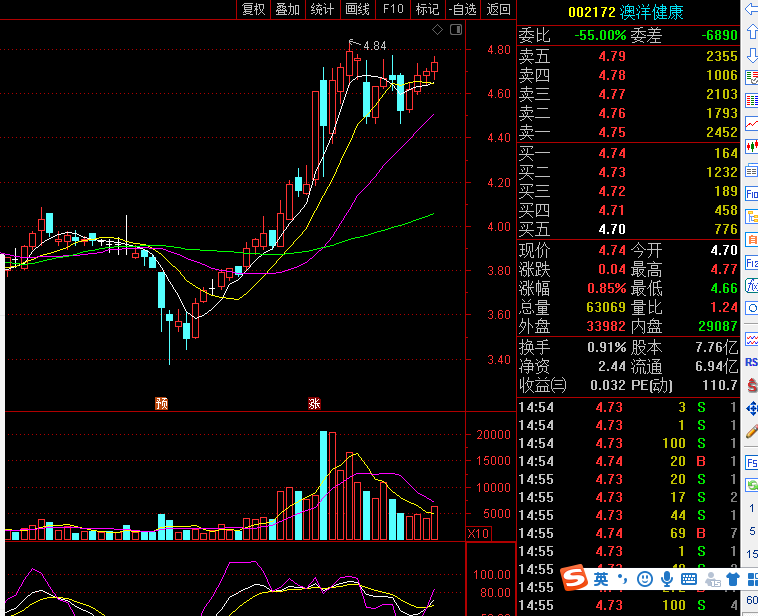Open the colored grid quote list icon

(x=752, y=101)
